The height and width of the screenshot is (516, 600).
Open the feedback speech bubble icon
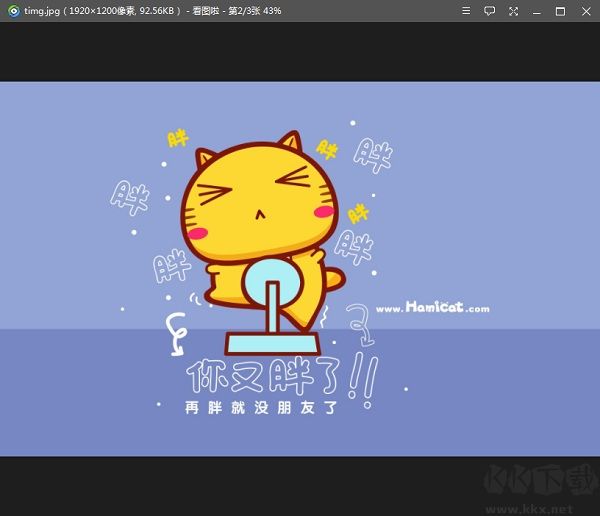(489, 11)
